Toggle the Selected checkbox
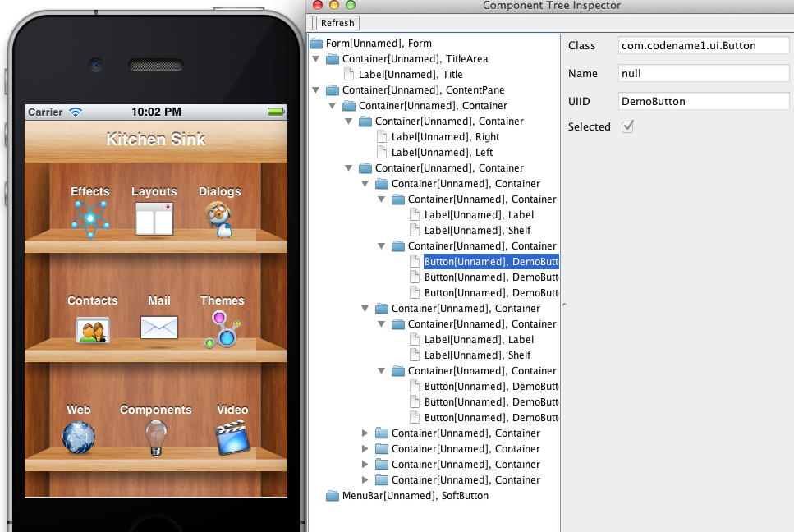 pyautogui.click(x=628, y=126)
